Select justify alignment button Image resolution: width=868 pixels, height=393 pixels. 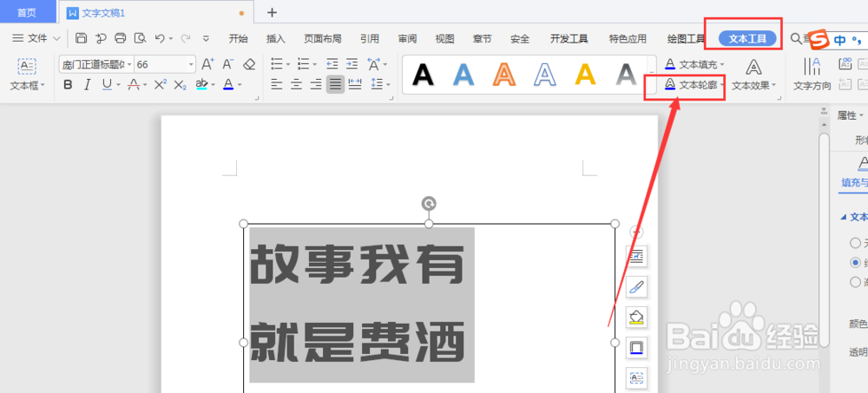tap(335, 85)
